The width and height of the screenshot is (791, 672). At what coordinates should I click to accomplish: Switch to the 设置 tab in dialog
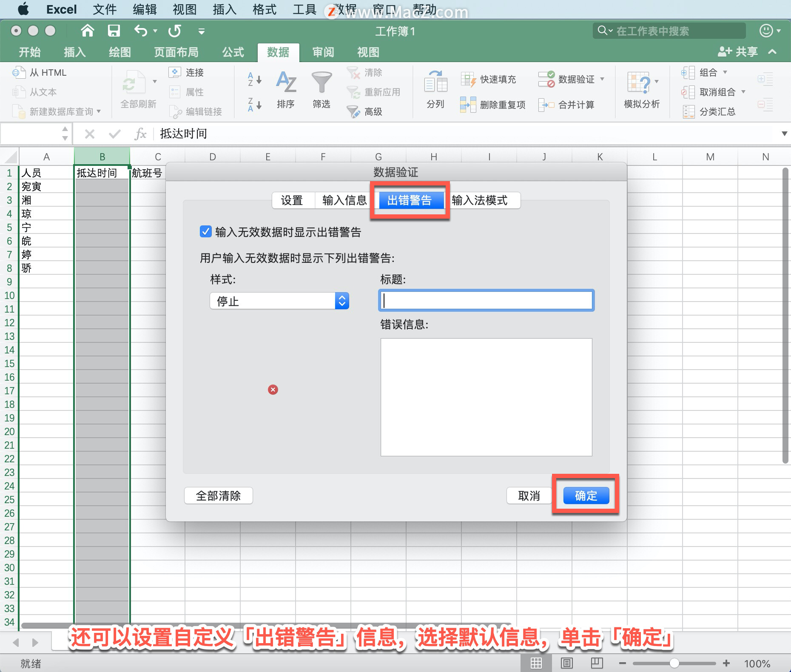pyautogui.click(x=292, y=200)
